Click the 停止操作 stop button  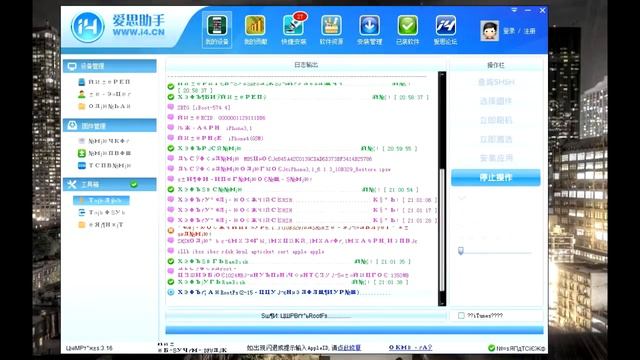[x=496, y=178]
